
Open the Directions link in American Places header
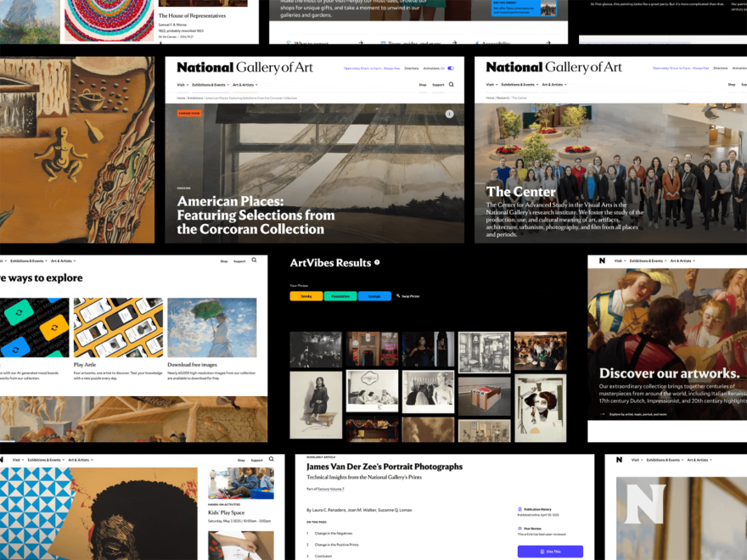411,68
